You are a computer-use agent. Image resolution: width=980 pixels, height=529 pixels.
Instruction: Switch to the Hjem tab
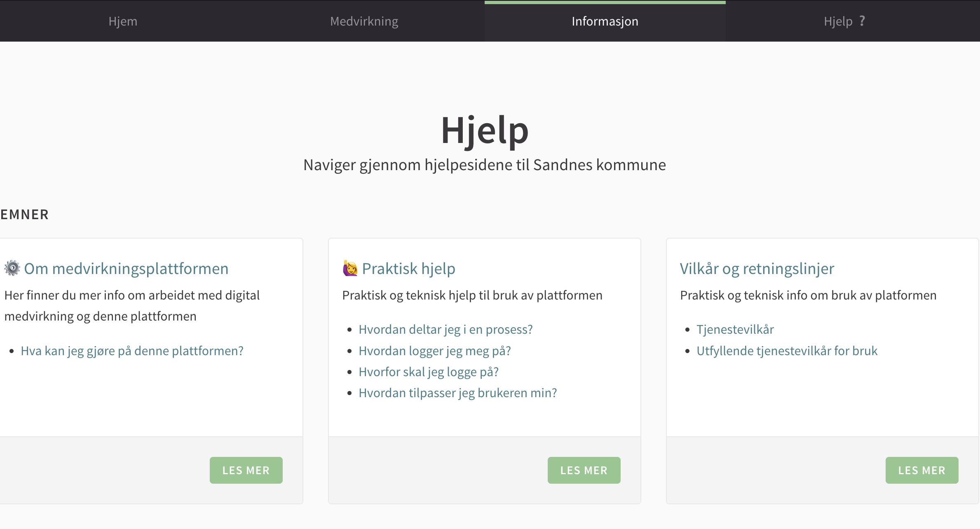[122, 21]
